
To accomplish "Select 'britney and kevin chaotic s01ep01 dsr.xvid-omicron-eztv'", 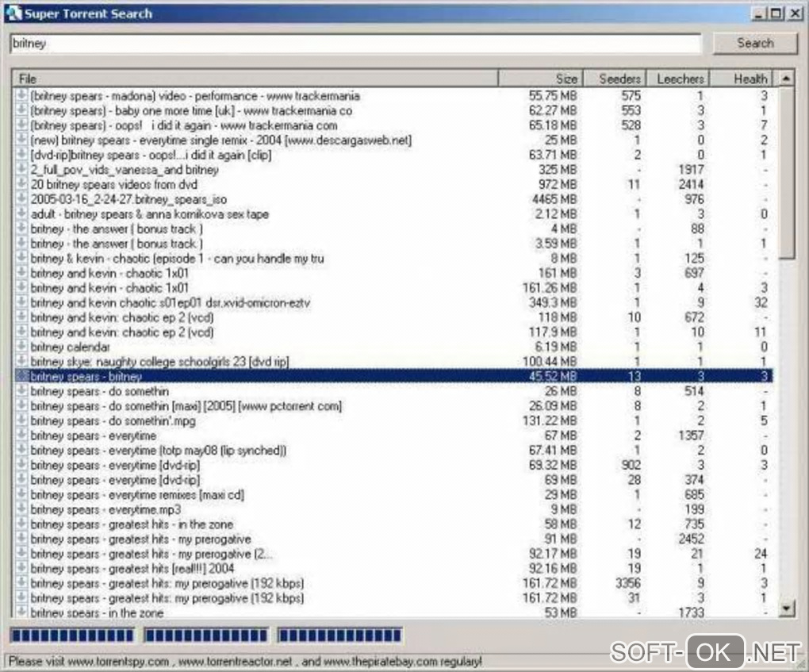I will pos(171,302).
